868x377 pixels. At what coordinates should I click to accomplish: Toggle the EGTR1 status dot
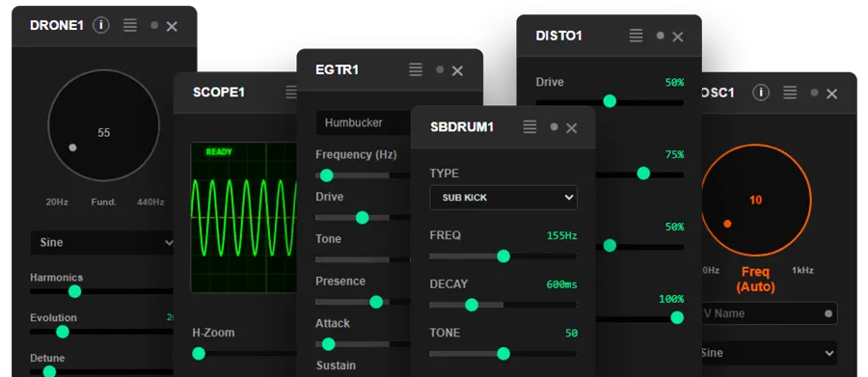pos(440,69)
